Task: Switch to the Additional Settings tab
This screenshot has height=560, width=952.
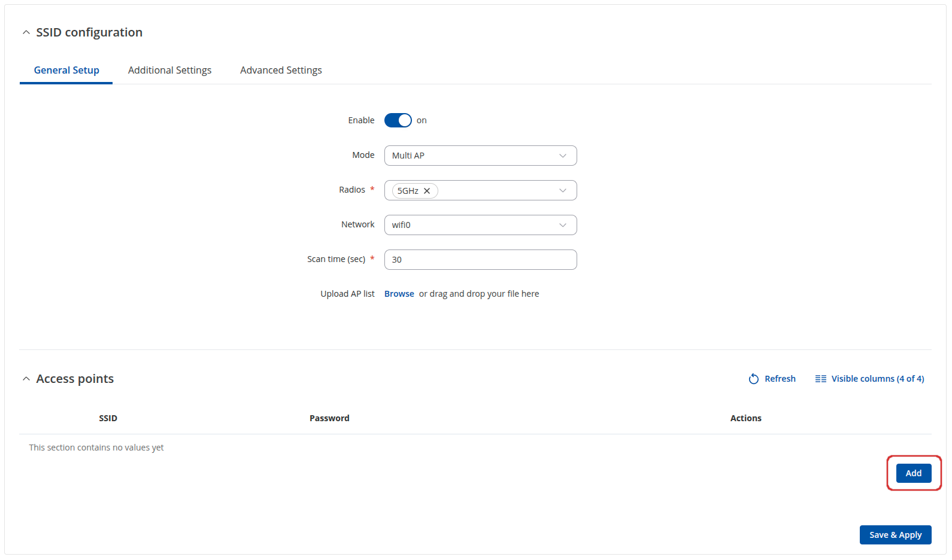Action: tap(169, 70)
